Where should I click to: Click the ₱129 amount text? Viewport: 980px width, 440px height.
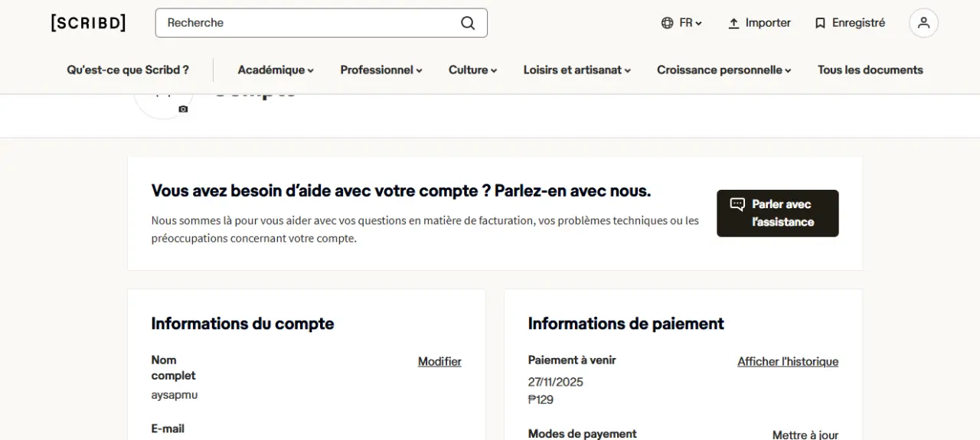pyautogui.click(x=541, y=399)
